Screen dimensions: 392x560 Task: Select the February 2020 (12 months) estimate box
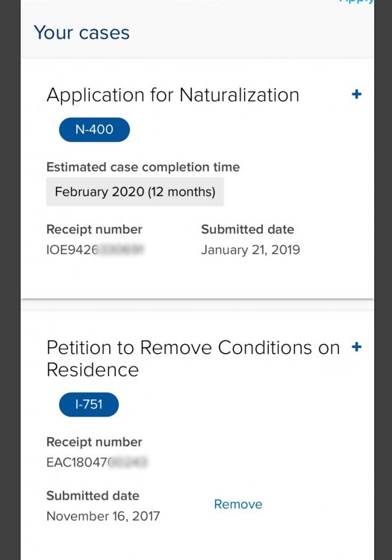pos(135,192)
